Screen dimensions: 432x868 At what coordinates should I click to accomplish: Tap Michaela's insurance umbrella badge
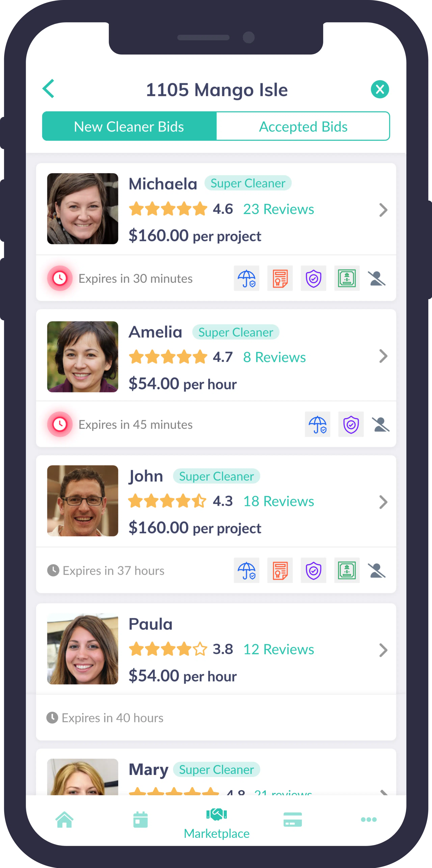(247, 278)
